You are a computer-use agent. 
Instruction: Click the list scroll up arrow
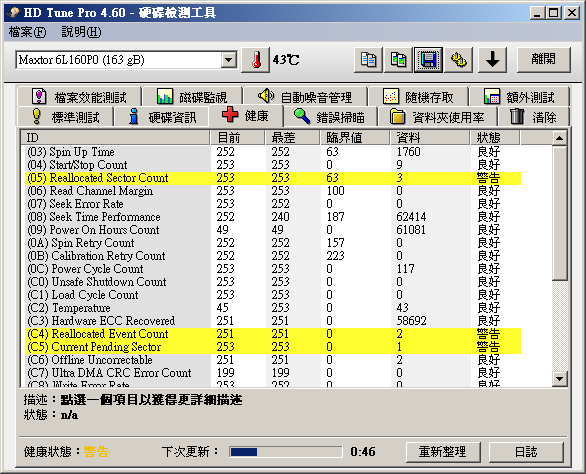click(559, 138)
